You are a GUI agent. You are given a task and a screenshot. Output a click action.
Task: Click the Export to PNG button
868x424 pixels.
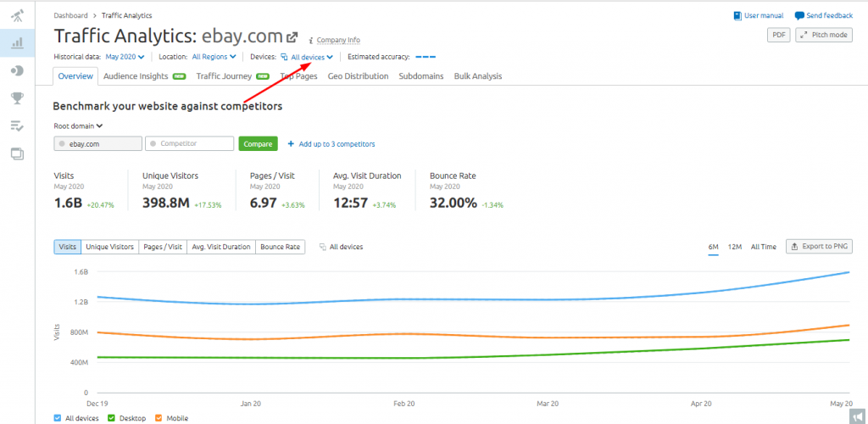tap(820, 246)
